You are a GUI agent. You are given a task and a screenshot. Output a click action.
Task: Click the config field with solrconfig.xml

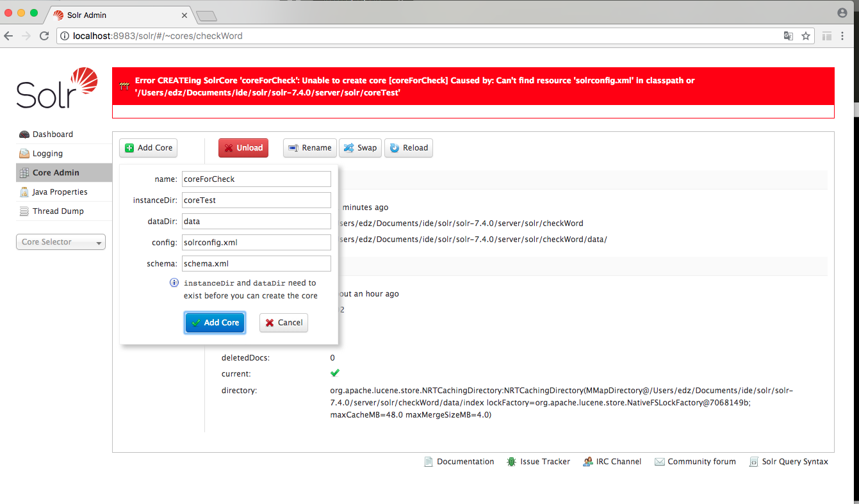point(256,242)
